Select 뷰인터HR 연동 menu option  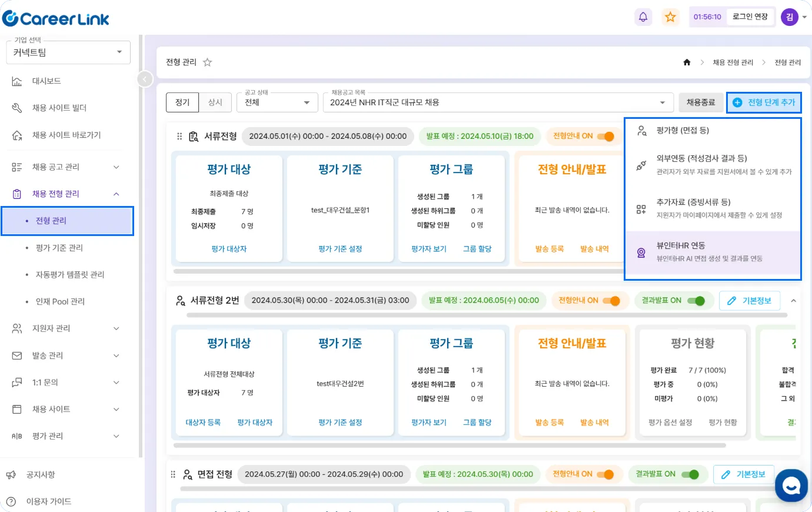712,251
